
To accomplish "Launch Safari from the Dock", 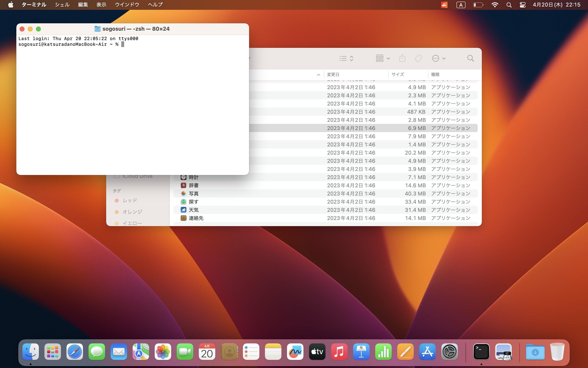I will point(75,352).
